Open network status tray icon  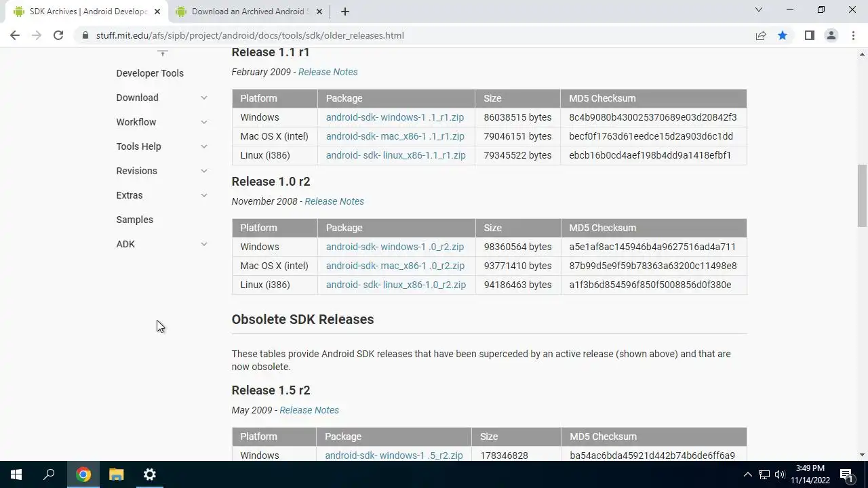tap(764, 474)
